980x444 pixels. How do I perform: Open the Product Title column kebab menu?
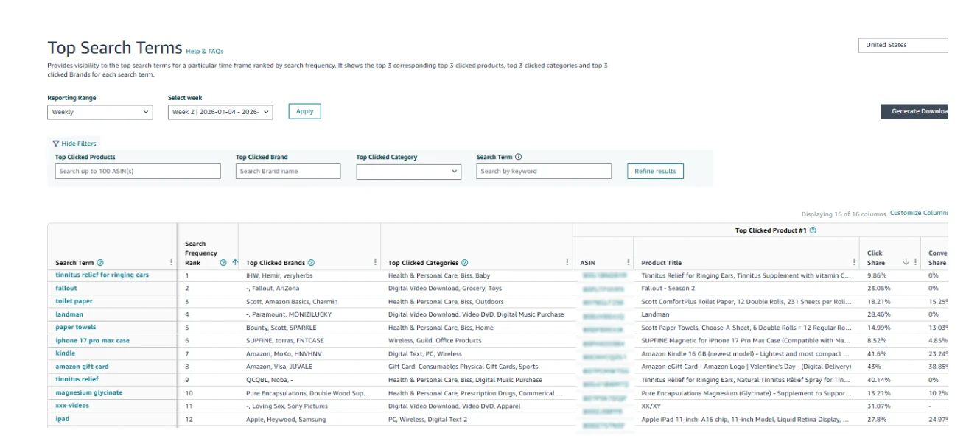point(853,262)
